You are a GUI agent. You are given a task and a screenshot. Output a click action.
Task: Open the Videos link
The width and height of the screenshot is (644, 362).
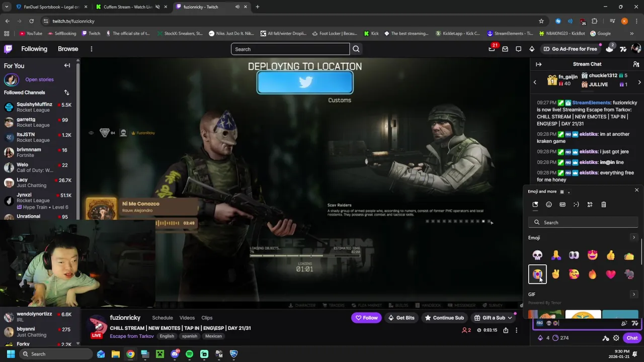click(x=187, y=318)
